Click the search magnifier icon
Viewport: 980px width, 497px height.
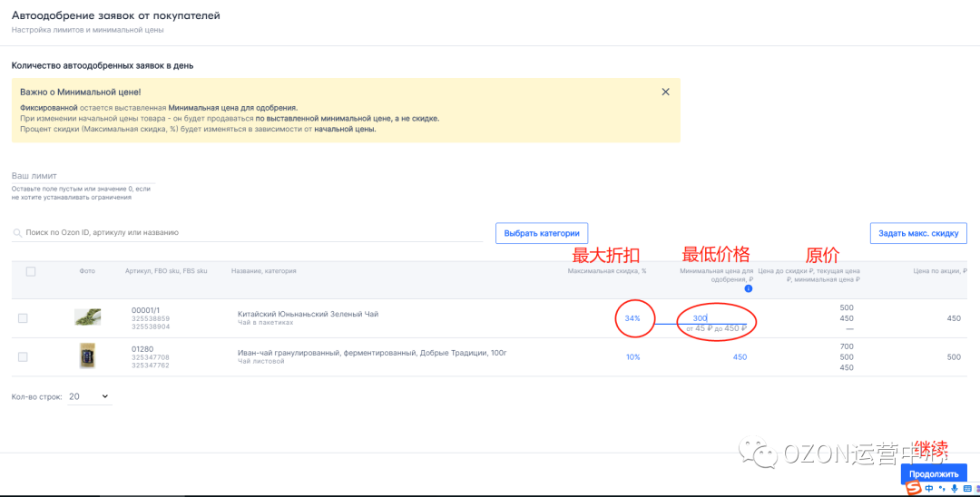(17, 233)
